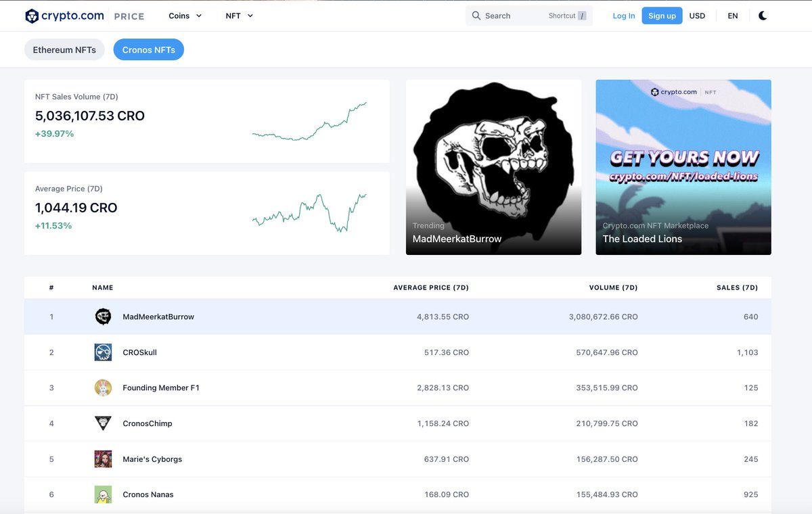
Task: Sort by the # rank column header
Action: pyautogui.click(x=51, y=287)
